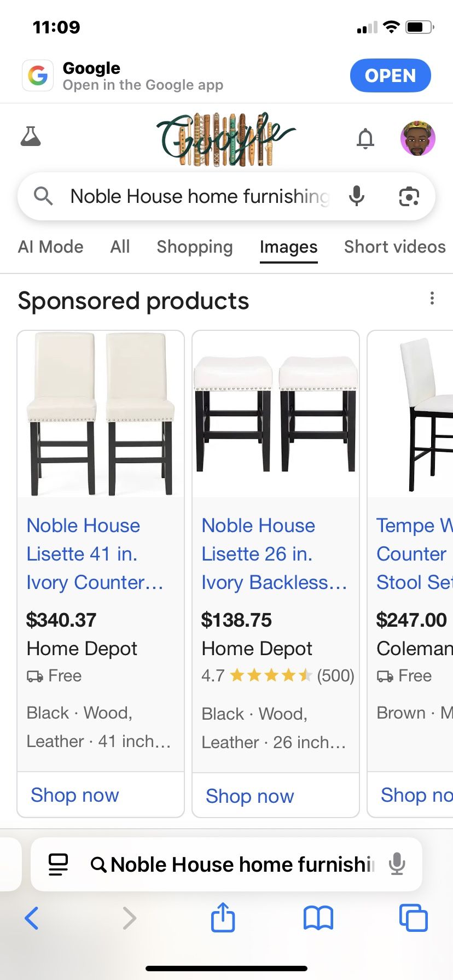Open notifications via the bell icon
453x980 pixels.
[365, 138]
